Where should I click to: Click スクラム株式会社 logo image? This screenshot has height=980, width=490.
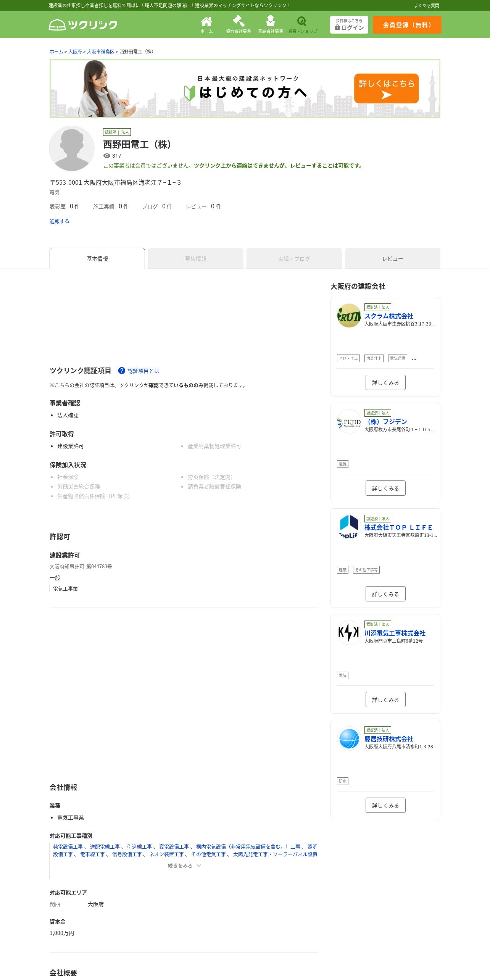349,316
